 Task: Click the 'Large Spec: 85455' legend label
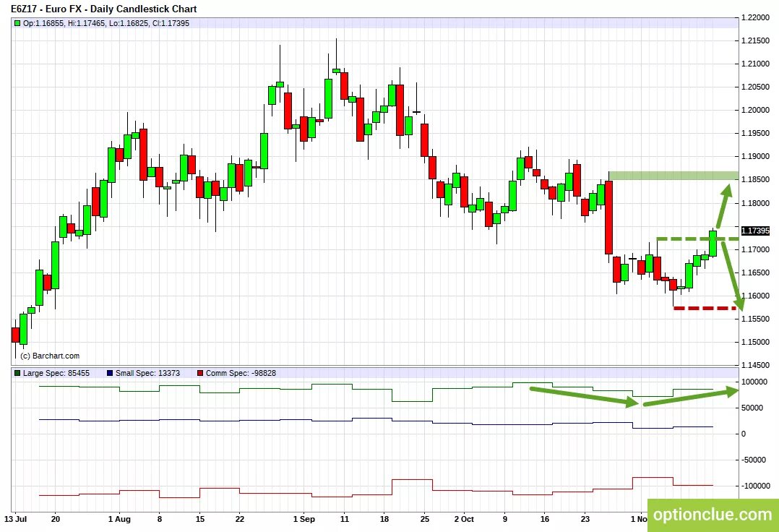(x=56, y=373)
